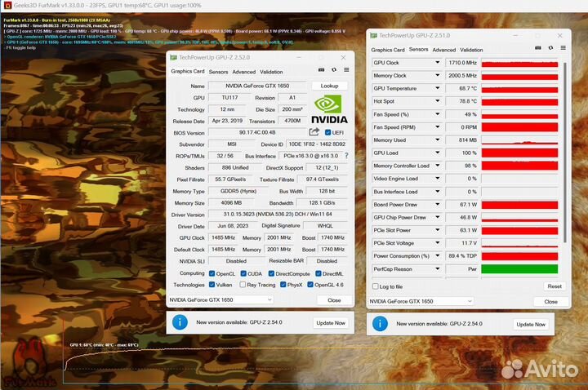Toggle the DirectML checkbox
Viewport: 588px width, 390px height.
(318, 273)
